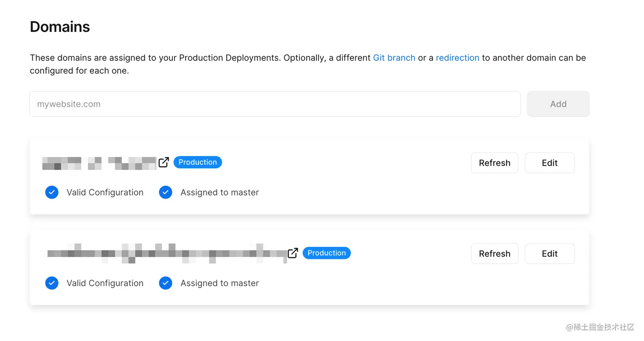The image size is (644, 341).
Task: Focus the mywebsite.com domain input field
Action: click(275, 104)
